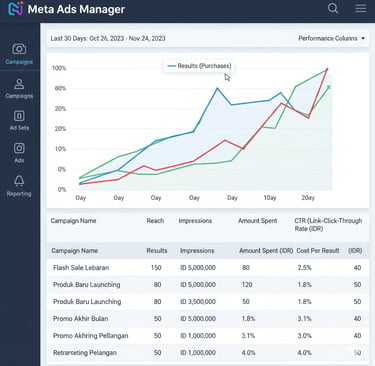Select the person Campaigns sidebar icon
375x366 pixels.
(19, 84)
